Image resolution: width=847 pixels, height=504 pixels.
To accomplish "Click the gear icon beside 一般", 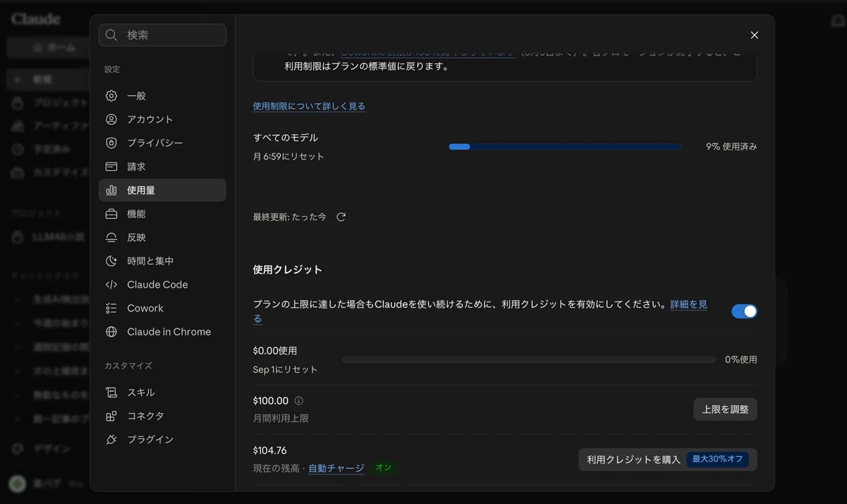I will point(112,96).
